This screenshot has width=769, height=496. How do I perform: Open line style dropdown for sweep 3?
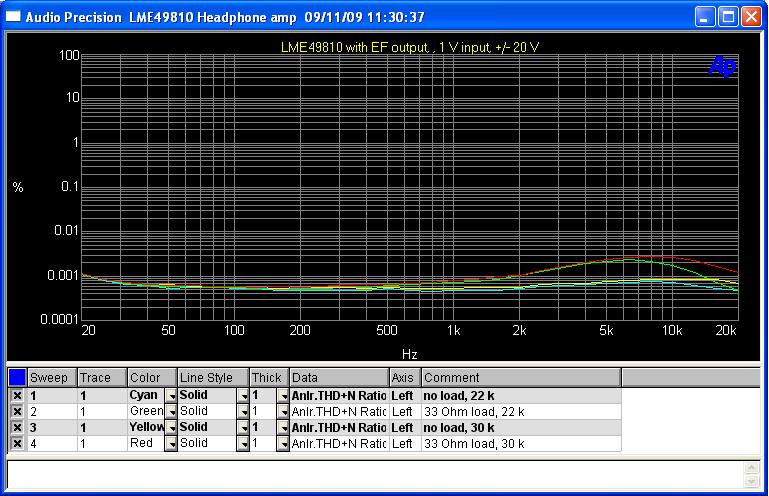point(243,427)
